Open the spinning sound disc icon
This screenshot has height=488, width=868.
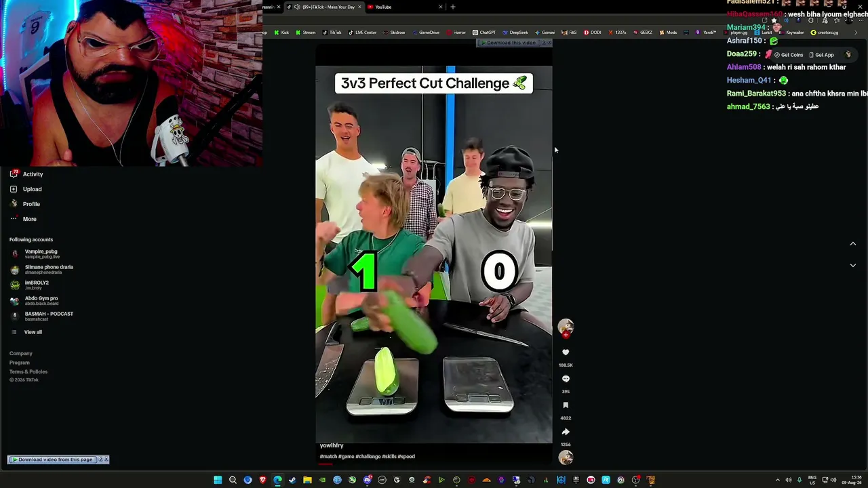566,457
